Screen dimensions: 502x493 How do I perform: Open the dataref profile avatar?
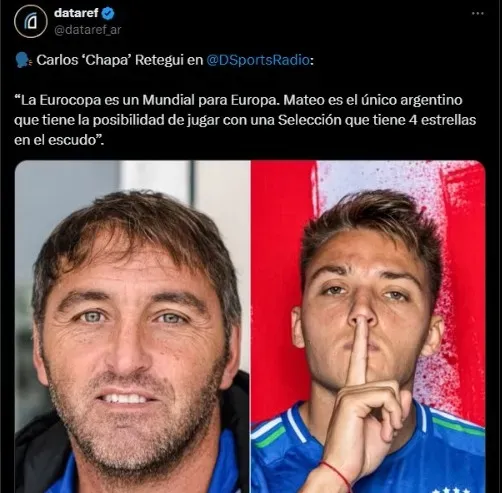pos(31,21)
